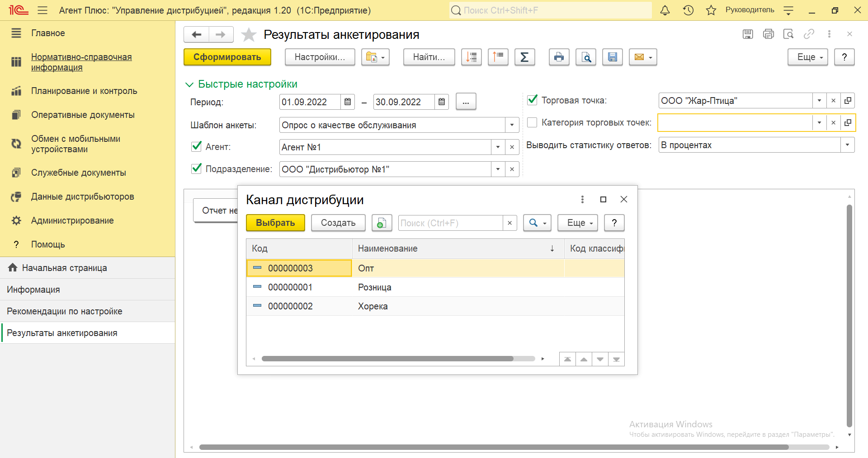
Task: Open notifications bell icon
Action: pyautogui.click(x=665, y=10)
